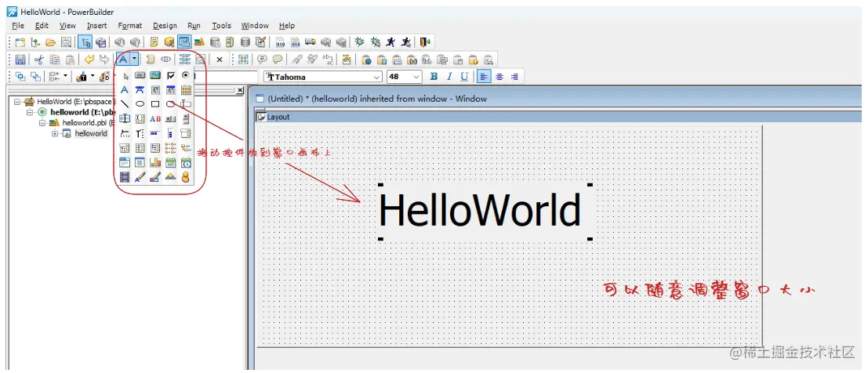This screenshot has height=373, width=868.
Task: Click the foreground color paint button
Action: coord(82,76)
